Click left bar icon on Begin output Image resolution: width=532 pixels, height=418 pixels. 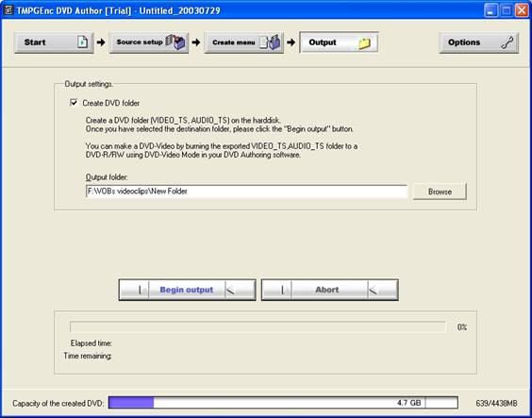pos(139,290)
